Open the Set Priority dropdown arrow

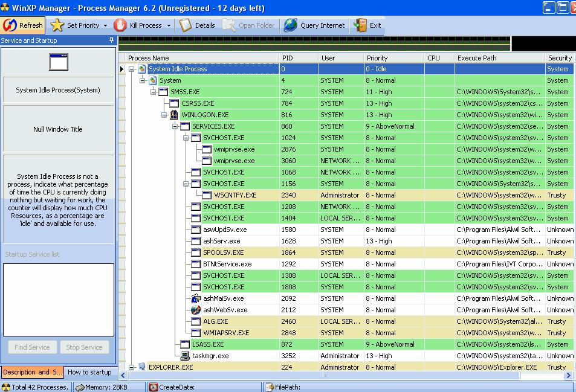[105, 26]
